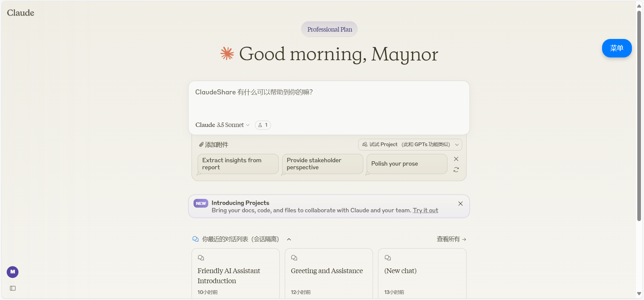Click the scrollbar down arrow
644x300 pixels.
pos(639,294)
